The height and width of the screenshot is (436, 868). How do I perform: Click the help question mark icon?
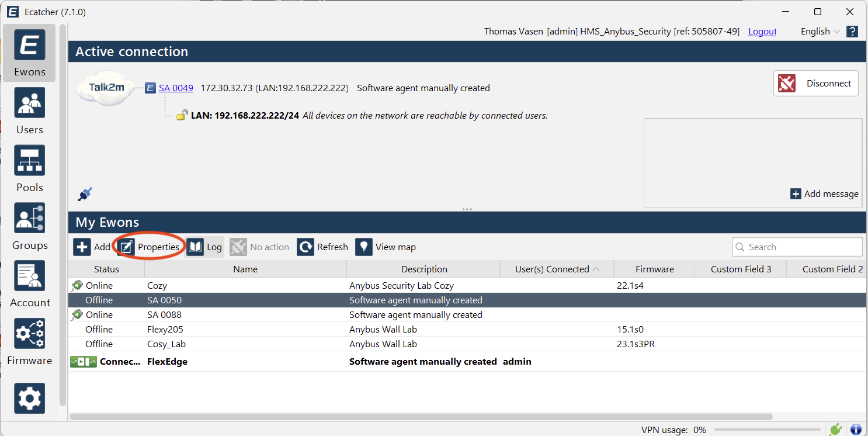tap(852, 32)
